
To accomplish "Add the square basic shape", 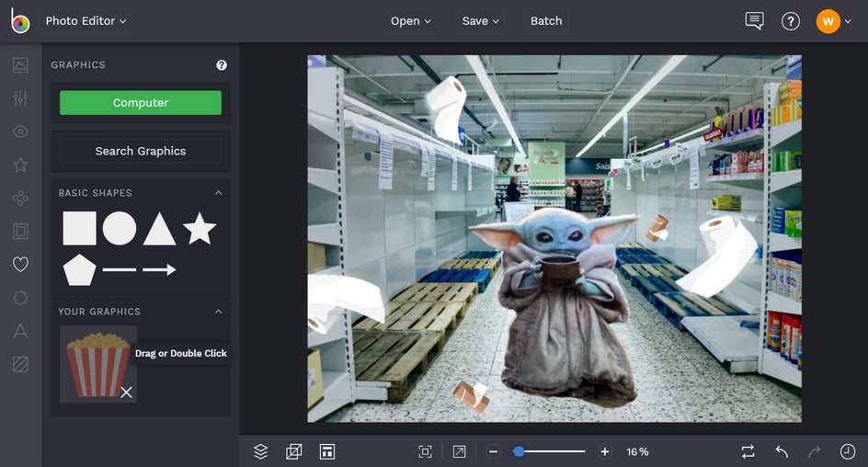I will 79,228.
